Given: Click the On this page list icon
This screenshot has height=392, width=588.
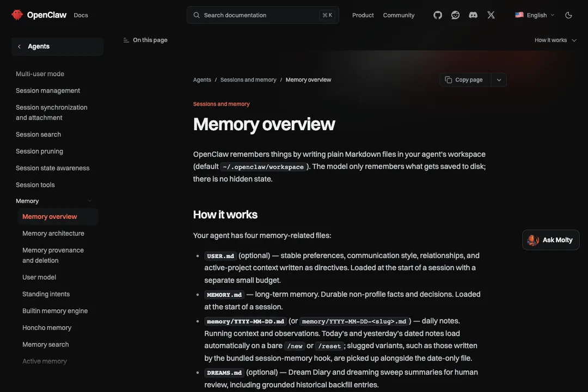Looking at the screenshot, I should coord(126,40).
